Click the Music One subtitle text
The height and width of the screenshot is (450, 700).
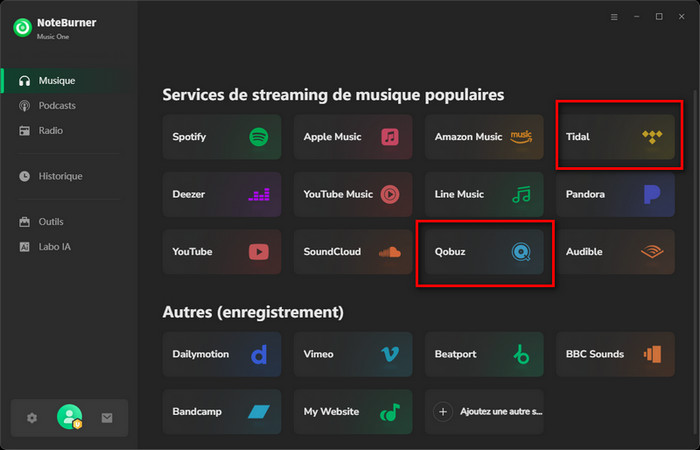click(53, 37)
